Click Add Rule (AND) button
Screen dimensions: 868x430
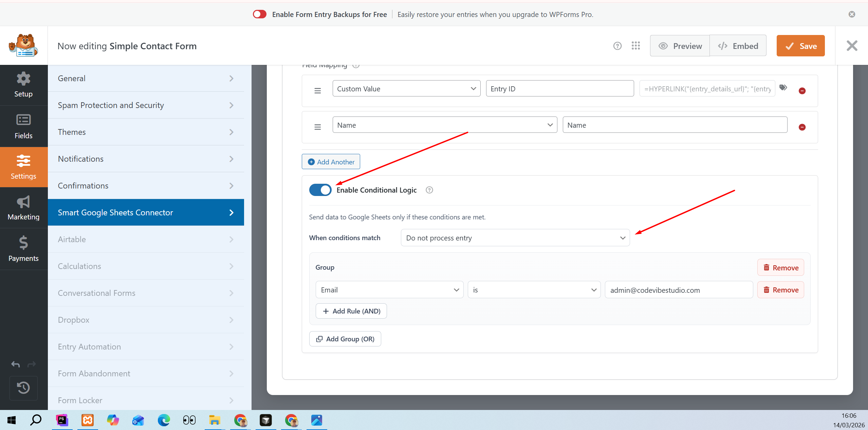pyautogui.click(x=351, y=311)
